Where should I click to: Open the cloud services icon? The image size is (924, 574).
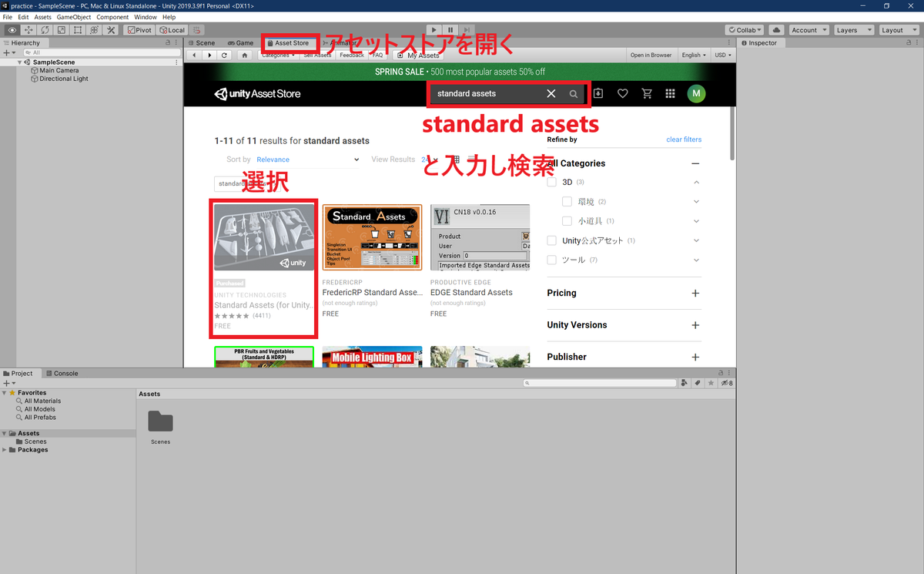776,30
